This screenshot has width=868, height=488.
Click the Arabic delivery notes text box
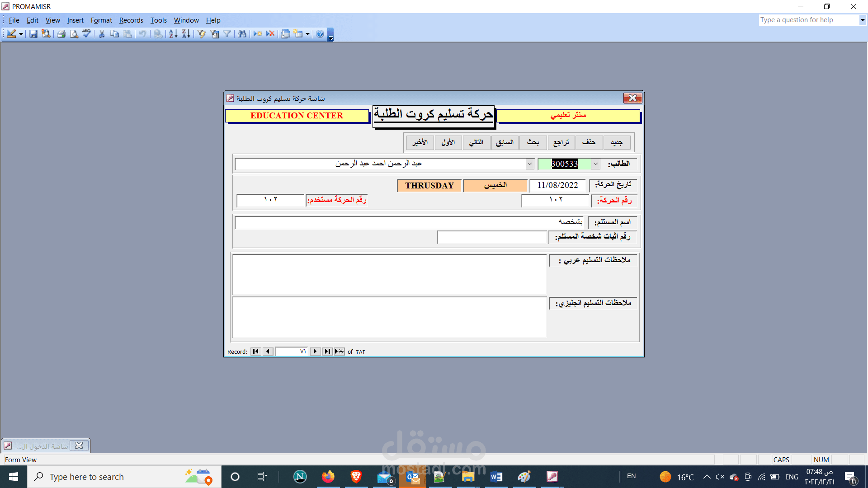(390, 275)
